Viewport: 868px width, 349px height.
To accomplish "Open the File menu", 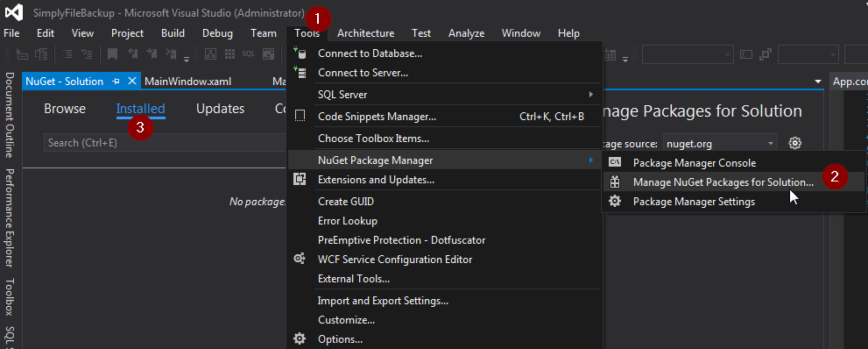I will pyautogui.click(x=11, y=33).
